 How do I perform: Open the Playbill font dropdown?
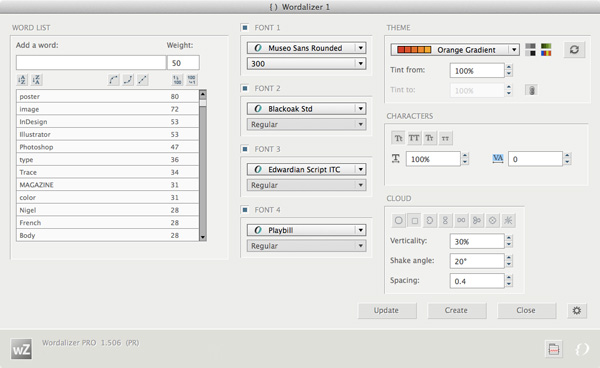(307, 230)
